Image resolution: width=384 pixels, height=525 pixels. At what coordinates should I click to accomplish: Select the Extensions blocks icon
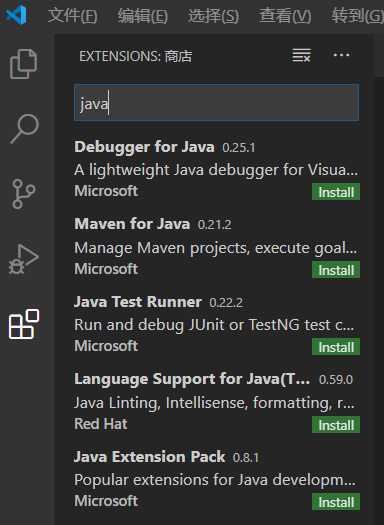point(24,324)
